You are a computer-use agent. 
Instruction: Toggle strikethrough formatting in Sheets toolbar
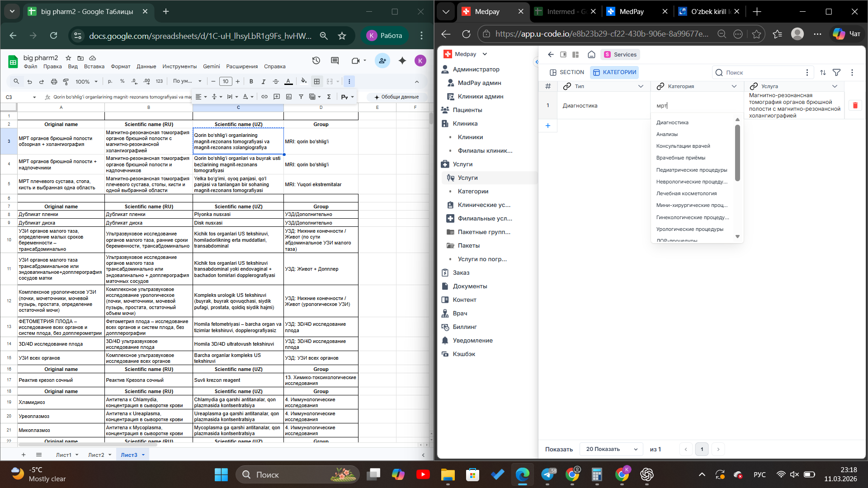[276, 81]
